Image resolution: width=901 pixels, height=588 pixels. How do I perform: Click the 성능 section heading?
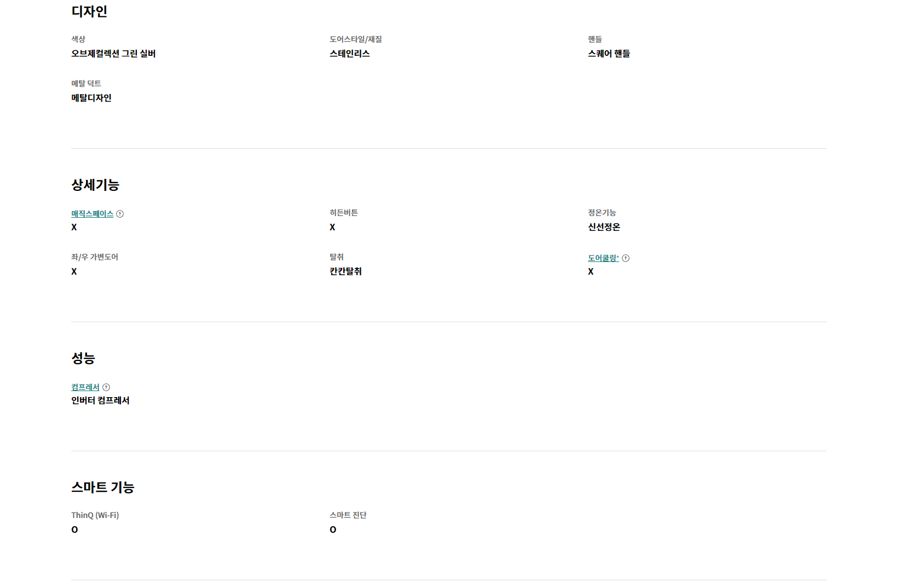[83, 358]
